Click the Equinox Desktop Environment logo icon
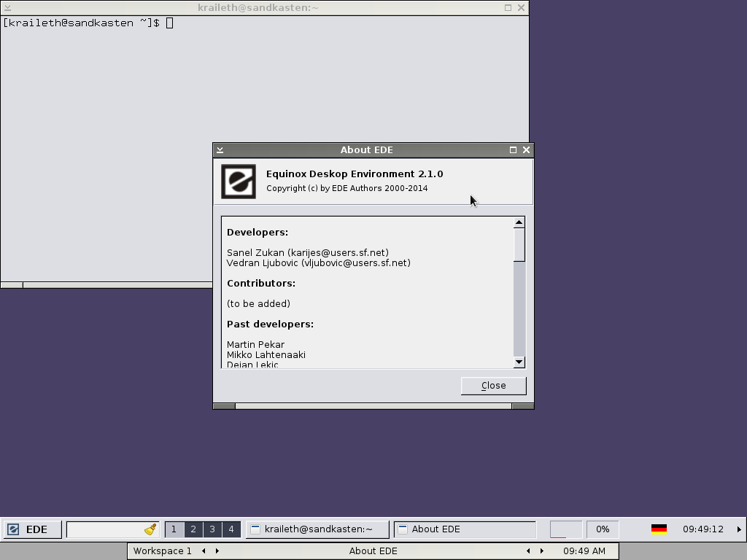The height and width of the screenshot is (560, 747). [x=239, y=181]
